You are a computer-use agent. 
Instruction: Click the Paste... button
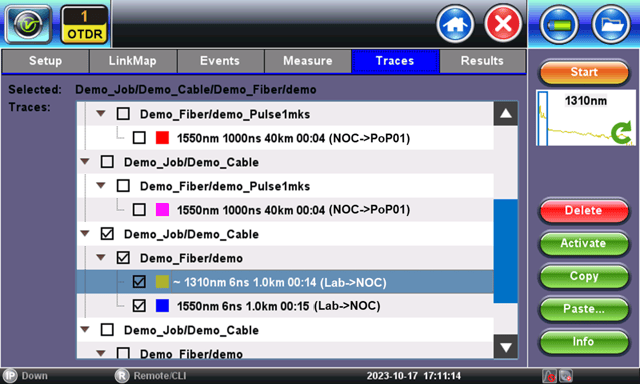584,309
